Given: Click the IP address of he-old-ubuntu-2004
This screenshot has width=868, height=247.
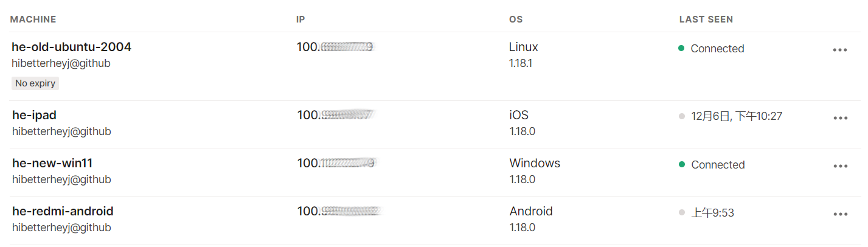Looking at the screenshot, I should click(335, 46).
